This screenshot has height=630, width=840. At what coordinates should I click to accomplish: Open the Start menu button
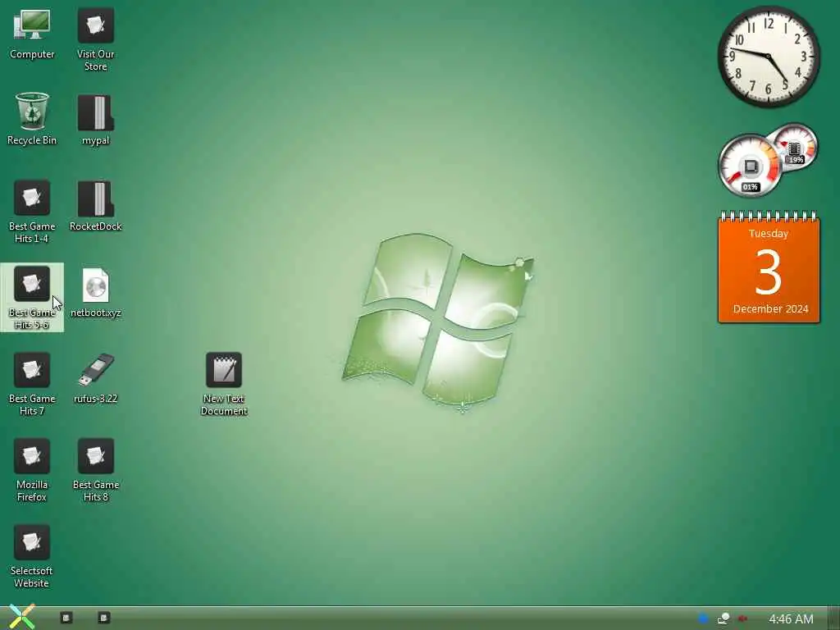click(x=22, y=617)
